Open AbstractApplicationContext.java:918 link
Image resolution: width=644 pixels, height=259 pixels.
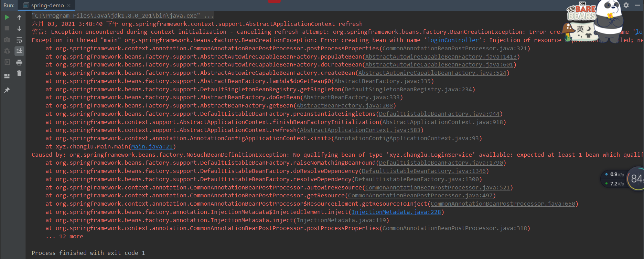(442, 122)
